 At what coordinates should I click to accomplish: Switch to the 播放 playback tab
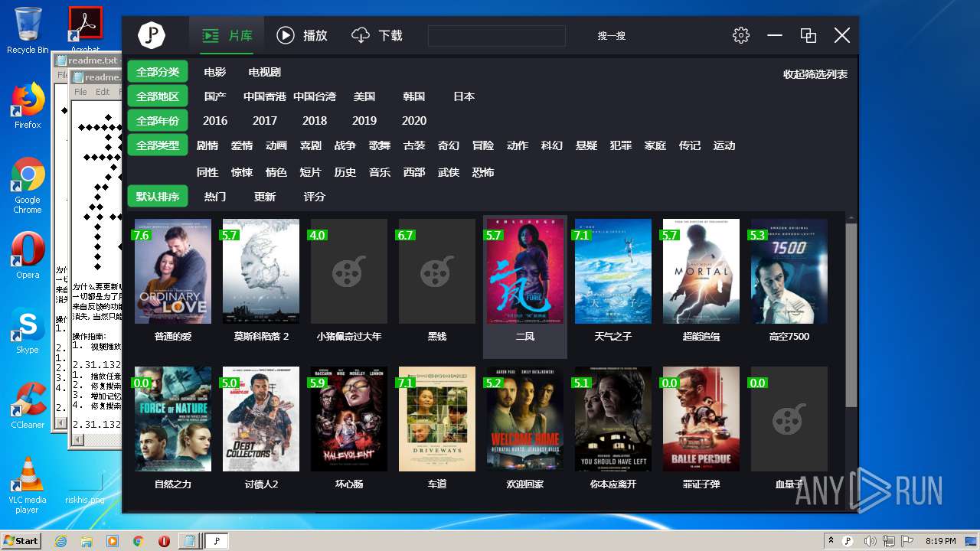coord(302,35)
